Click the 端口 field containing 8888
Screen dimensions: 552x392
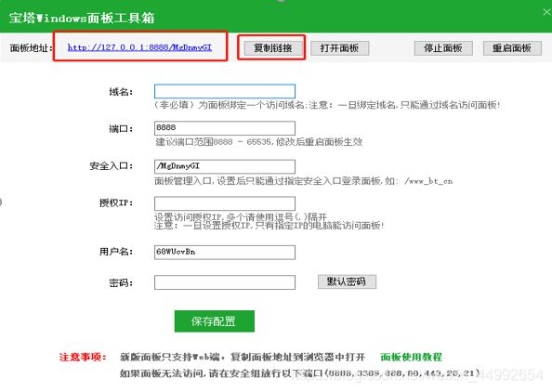(x=225, y=128)
